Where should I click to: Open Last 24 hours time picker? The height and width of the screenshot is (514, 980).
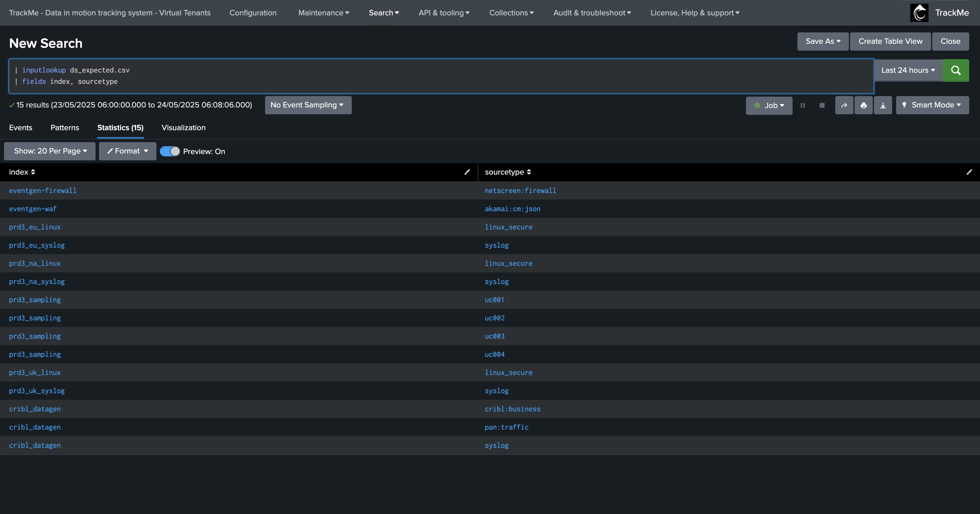[908, 70]
